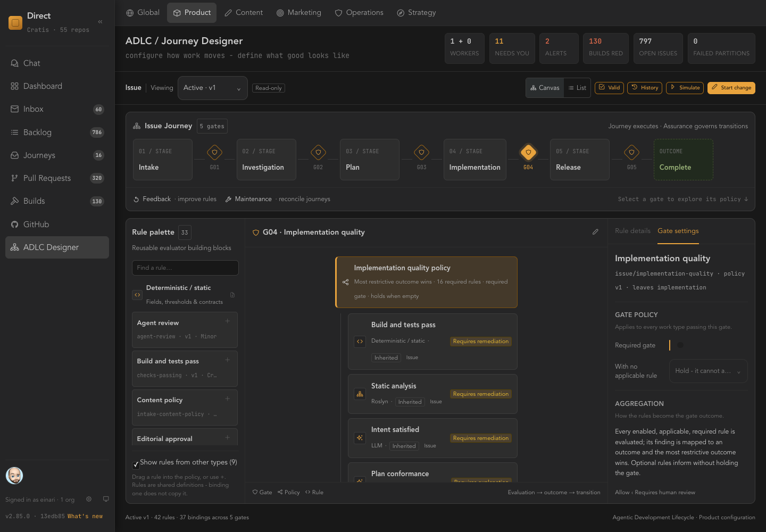Go to Journeys in the sidebar
This screenshot has height=532, width=766.
[57, 155]
